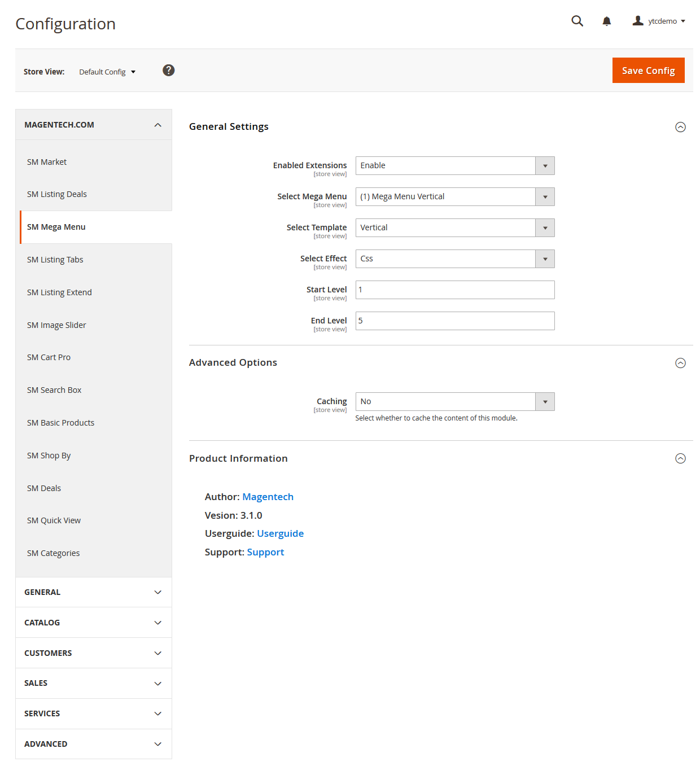Follow the Magentech author link

268,497
